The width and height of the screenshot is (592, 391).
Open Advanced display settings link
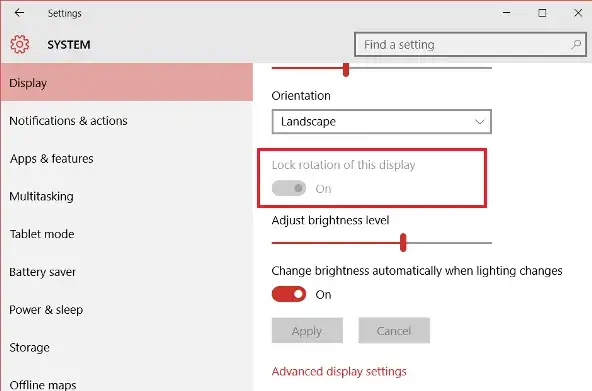(339, 371)
